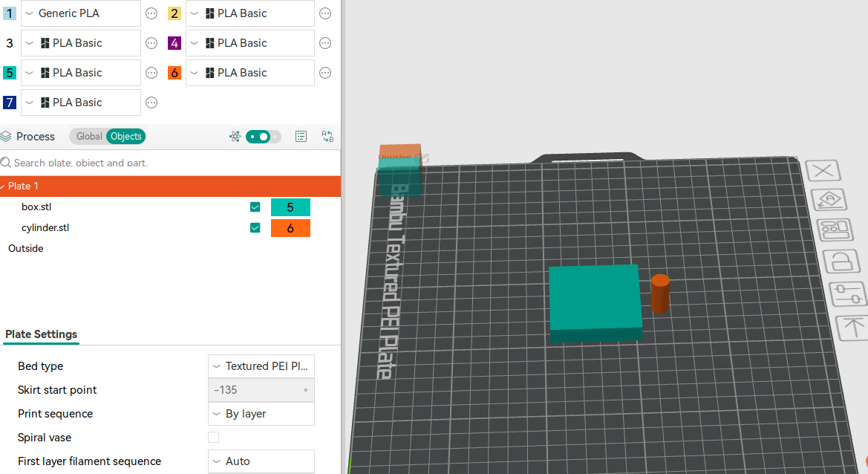Open PLA Basic dropdown for filament 2
This screenshot has width=868, height=474.
250,13
